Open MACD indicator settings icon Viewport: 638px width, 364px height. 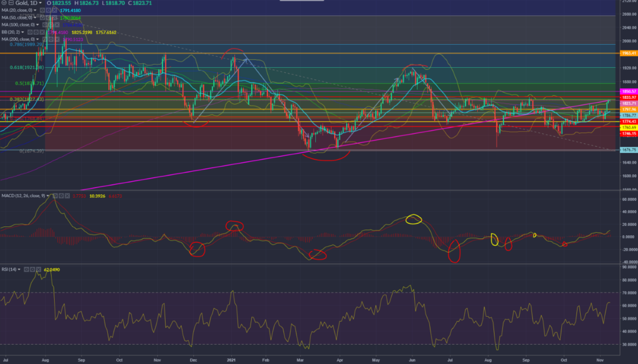click(x=61, y=195)
